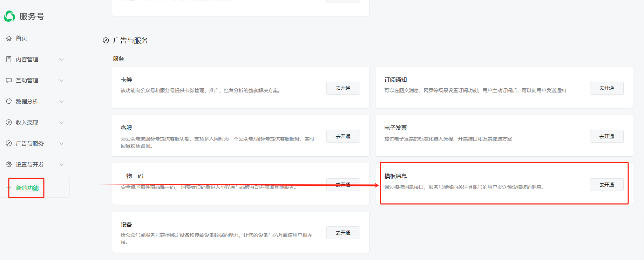Screen dimensions: 644x260
Task: Click the yen coin icon for 收入变现
Action: pyautogui.click(x=9, y=122)
